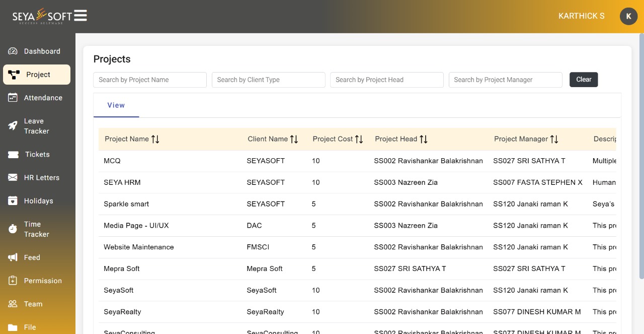Viewport: 644px width, 334px height.
Task: Click SS027 SRI SATHYA T in MCQ row
Action: [x=529, y=161]
